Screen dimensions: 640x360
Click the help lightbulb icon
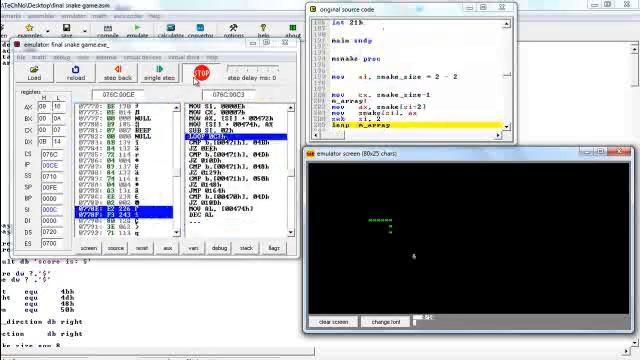pos(263,27)
